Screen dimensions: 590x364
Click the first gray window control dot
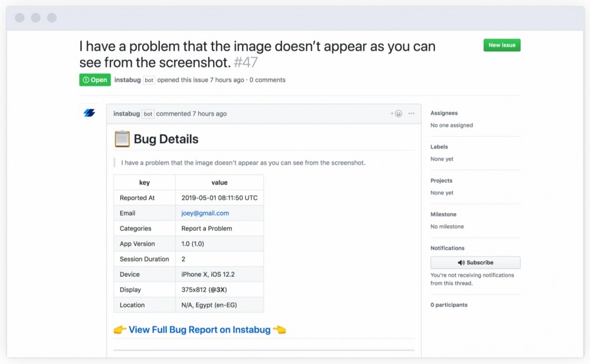coord(20,18)
